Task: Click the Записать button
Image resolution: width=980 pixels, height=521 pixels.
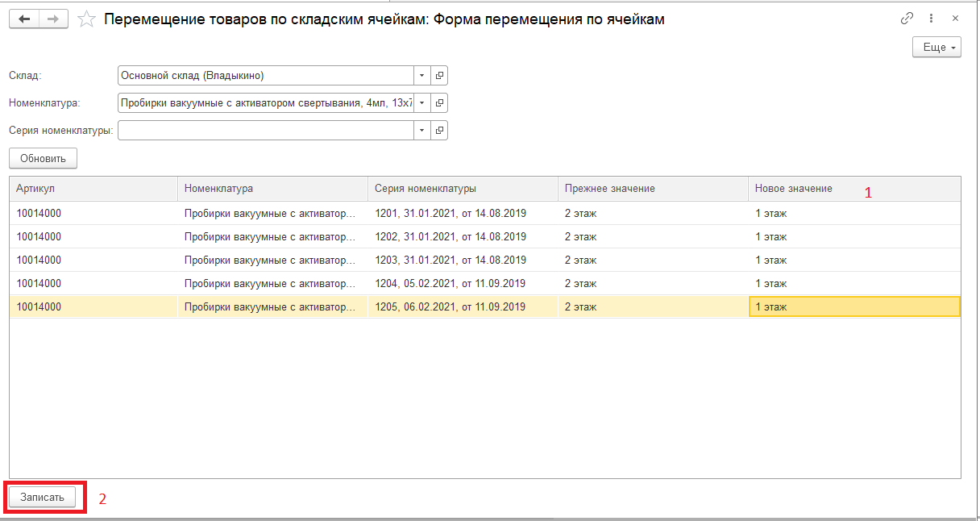Action: tap(44, 497)
